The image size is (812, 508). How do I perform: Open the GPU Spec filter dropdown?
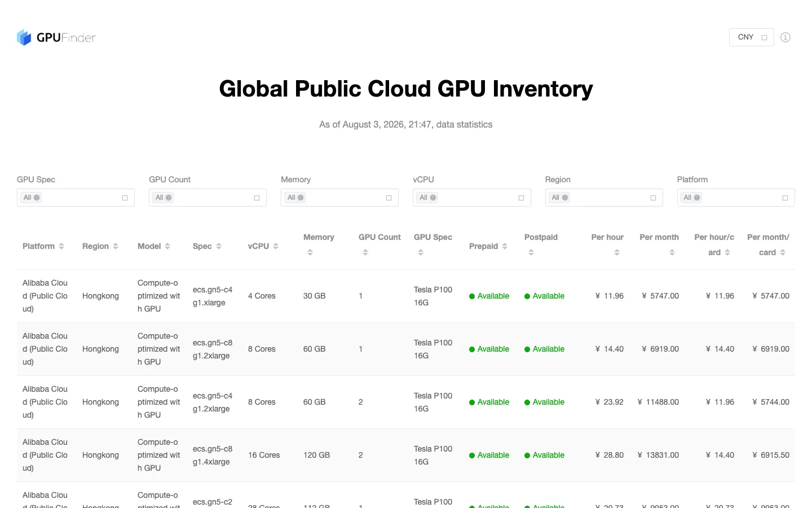click(76, 198)
